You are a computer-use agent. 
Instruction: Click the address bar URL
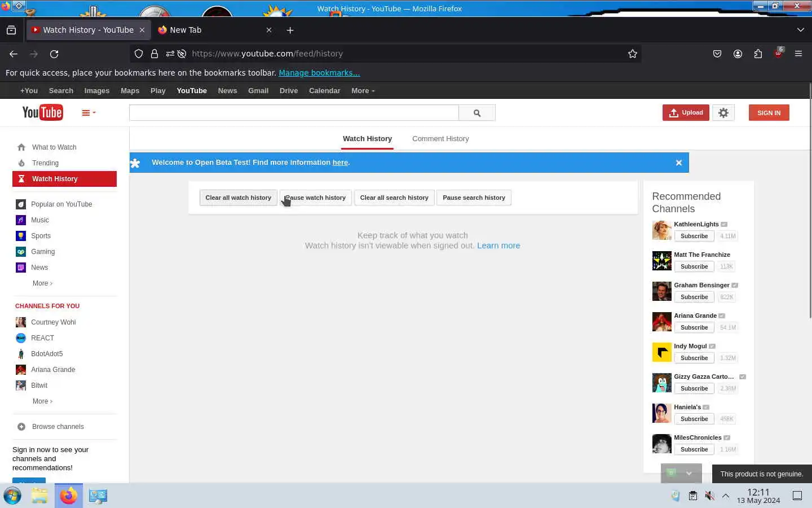coord(267,54)
